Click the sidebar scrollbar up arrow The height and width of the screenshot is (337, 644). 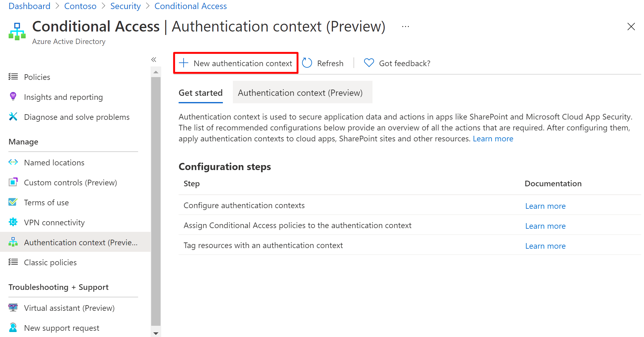(x=156, y=72)
